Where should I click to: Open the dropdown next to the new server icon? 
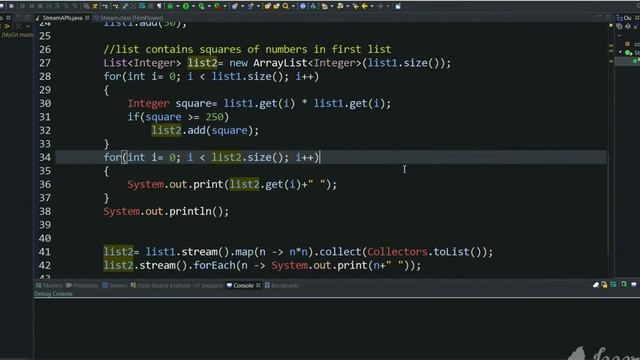pyautogui.click(x=243, y=6)
